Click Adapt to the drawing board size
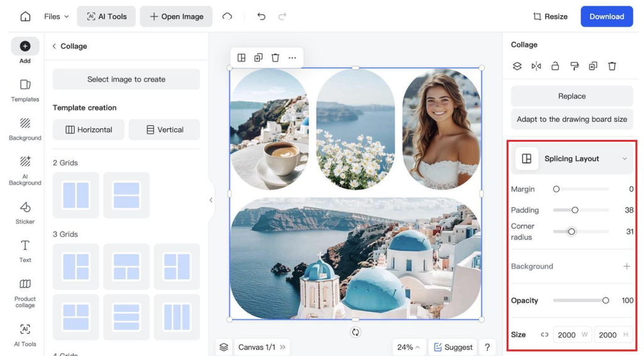 pos(572,119)
